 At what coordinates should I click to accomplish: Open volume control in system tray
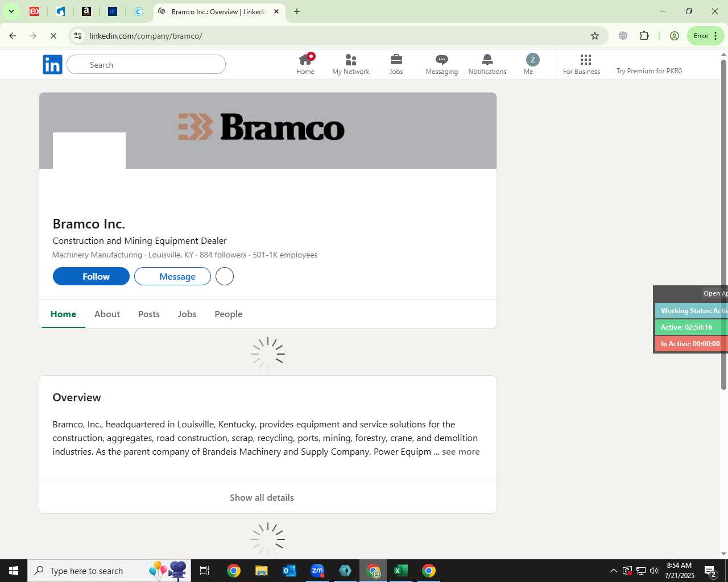tap(654, 571)
